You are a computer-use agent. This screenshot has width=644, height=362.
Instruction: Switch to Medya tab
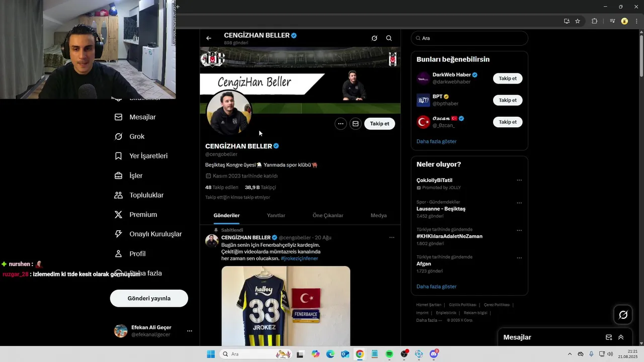[379, 215]
